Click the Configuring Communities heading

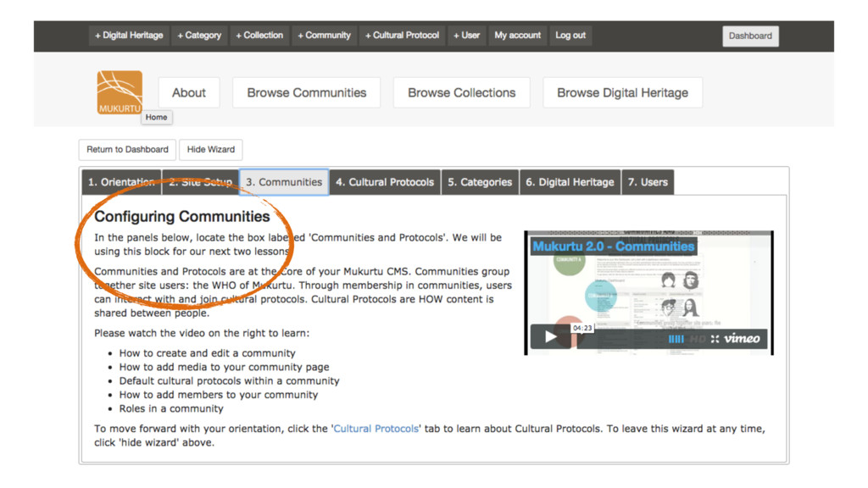[182, 216]
